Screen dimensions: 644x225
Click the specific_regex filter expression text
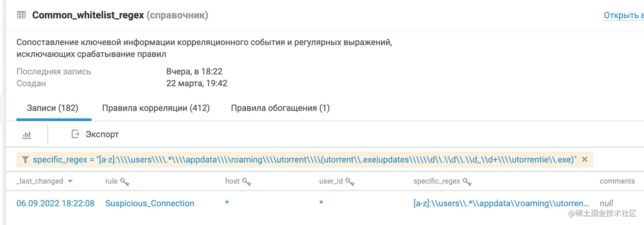pos(305,159)
